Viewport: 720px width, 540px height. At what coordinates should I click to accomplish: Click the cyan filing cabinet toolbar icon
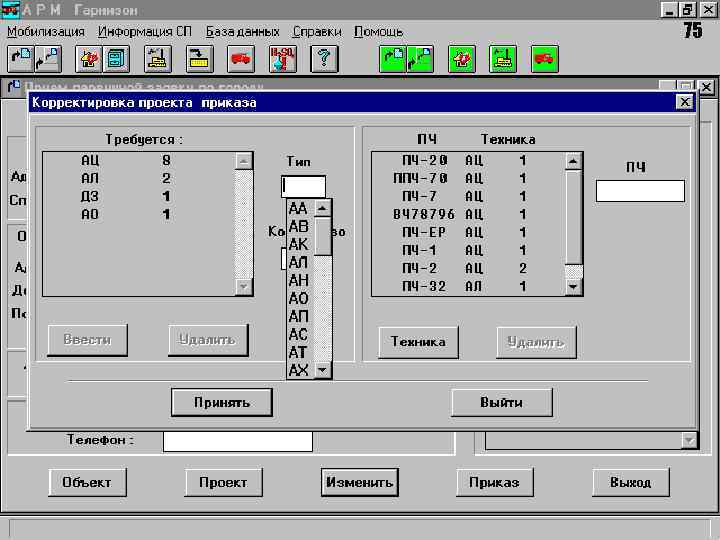pos(116,59)
